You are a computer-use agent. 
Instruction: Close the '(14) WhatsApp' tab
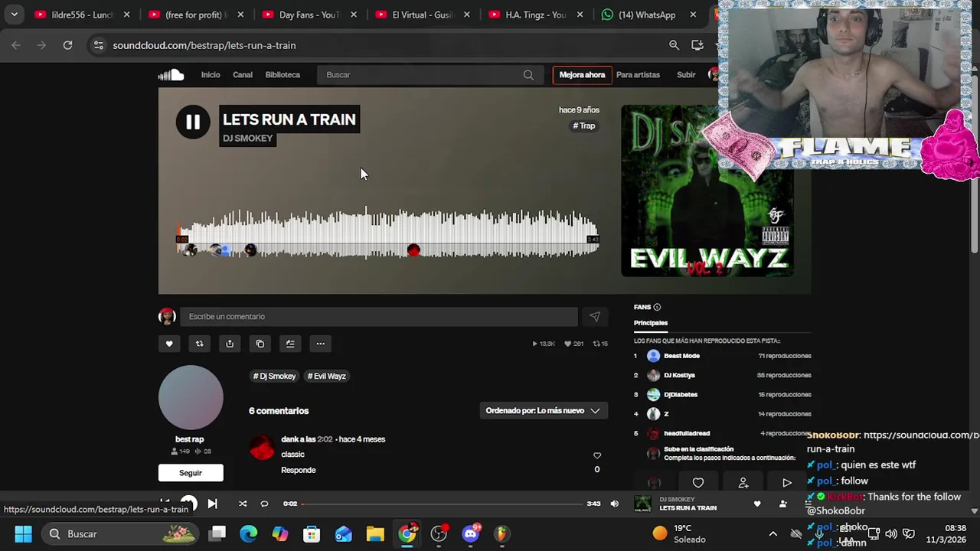point(693,15)
